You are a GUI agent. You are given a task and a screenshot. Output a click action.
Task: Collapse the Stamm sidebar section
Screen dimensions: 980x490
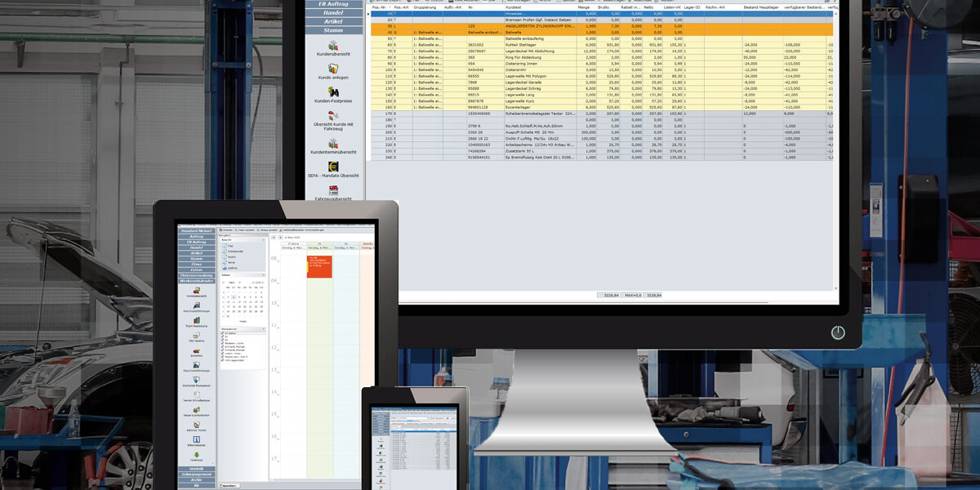click(333, 29)
